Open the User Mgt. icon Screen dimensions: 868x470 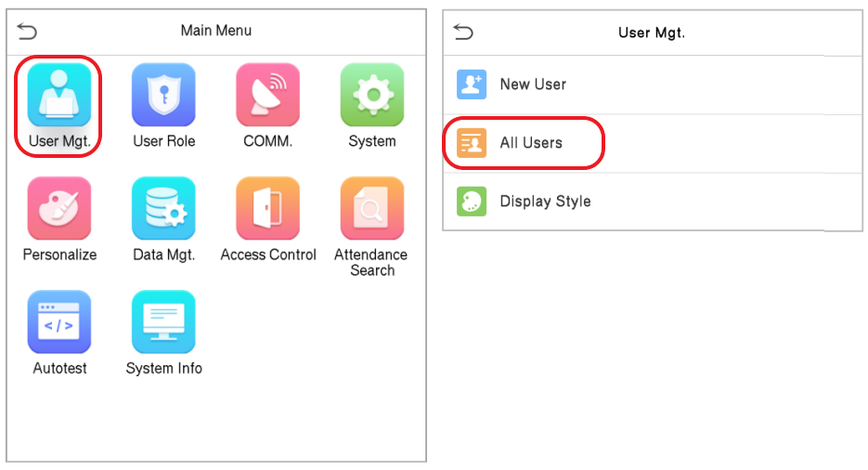pos(59,95)
